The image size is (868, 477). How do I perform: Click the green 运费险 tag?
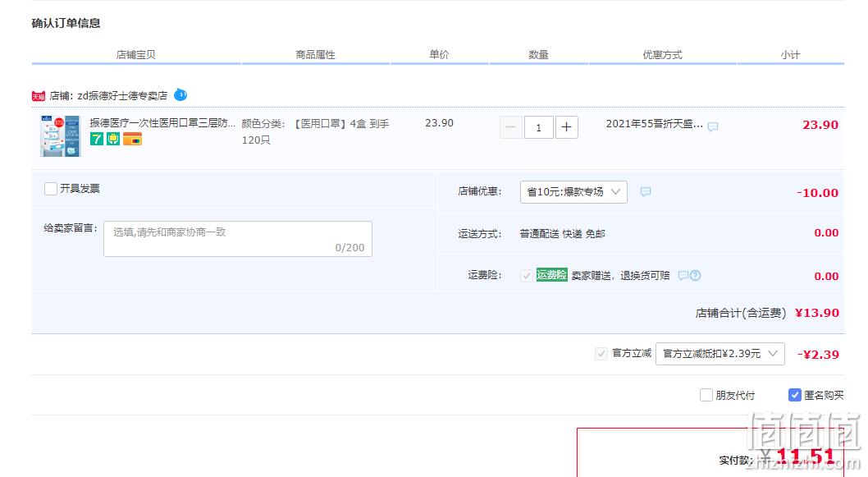pos(551,275)
